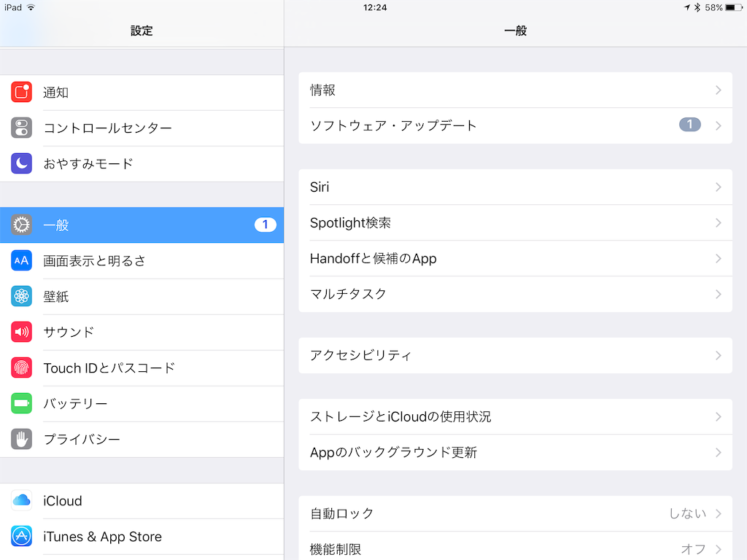Viewport: 747px width, 560px height.
Task: Tap the オフ value for 機能制限
Action: tap(693, 549)
